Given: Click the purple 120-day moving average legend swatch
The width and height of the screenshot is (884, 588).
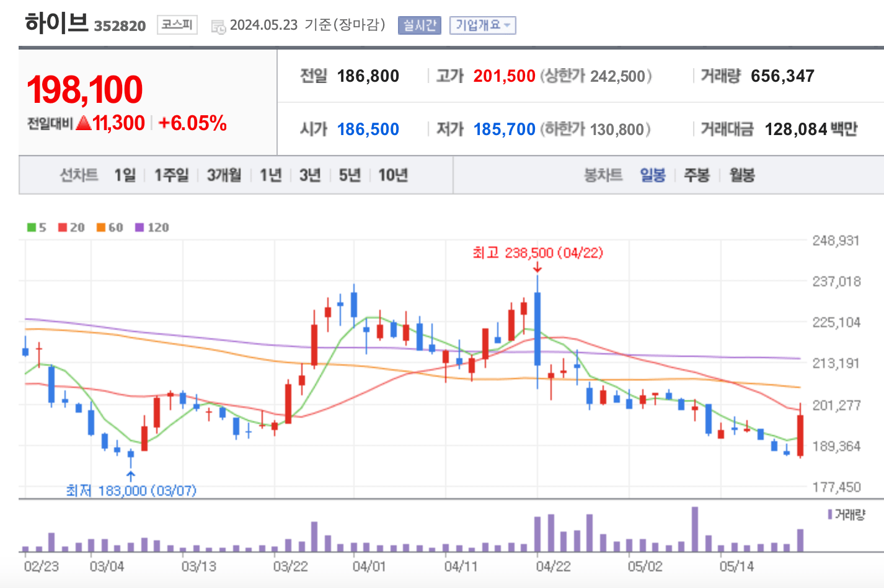Looking at the screenshot, I should tap(139, 227).
